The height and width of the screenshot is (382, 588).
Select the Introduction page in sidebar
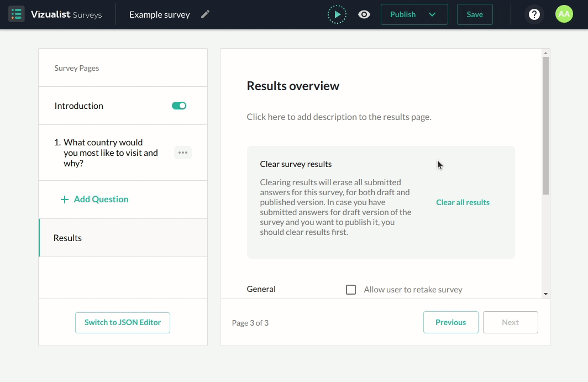(79, 106)
